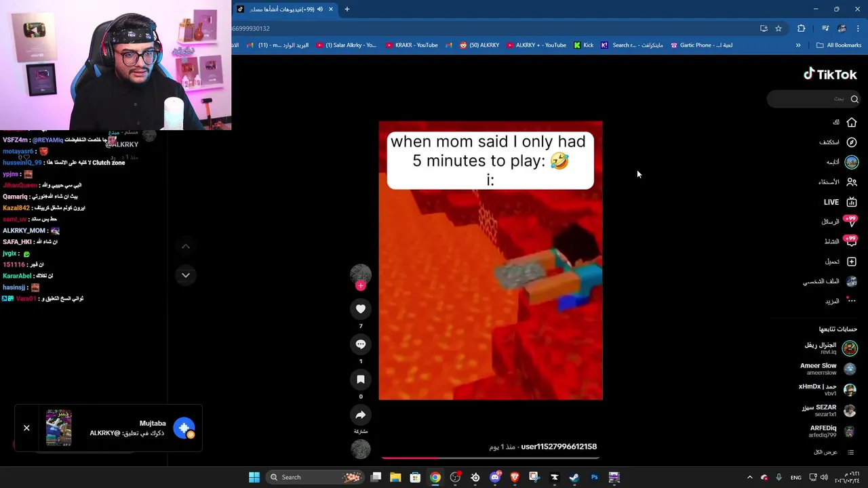The width and height of the screenshot is (868, 488).
Task: Show hidden system tray icons
Action: click(x=749, y=477)
